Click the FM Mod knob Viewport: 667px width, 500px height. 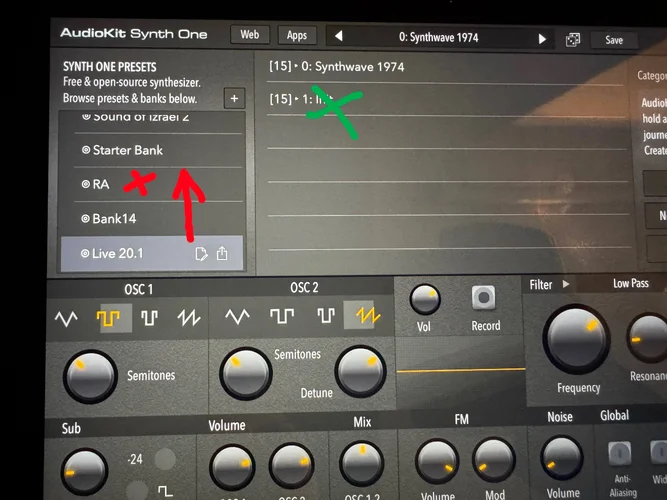[x=493, y=460]
